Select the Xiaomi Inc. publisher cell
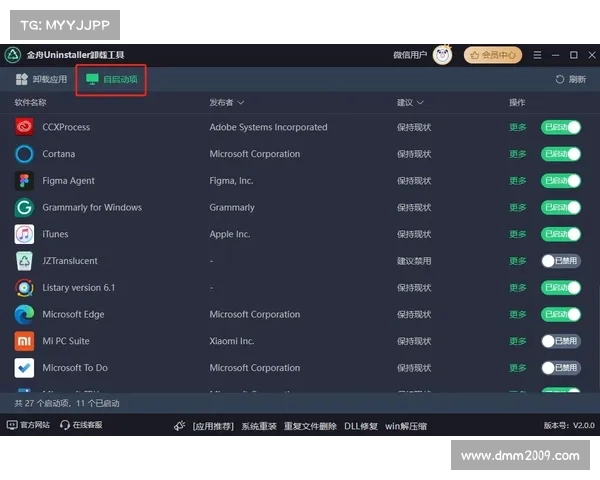Viewport: 600px width, 480px height. coord(232,341)
